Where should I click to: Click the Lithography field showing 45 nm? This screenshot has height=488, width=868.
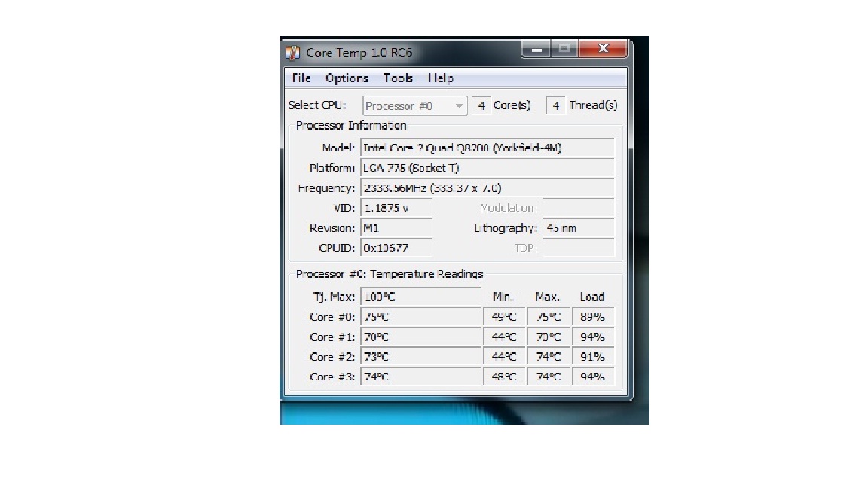(579, 228)
